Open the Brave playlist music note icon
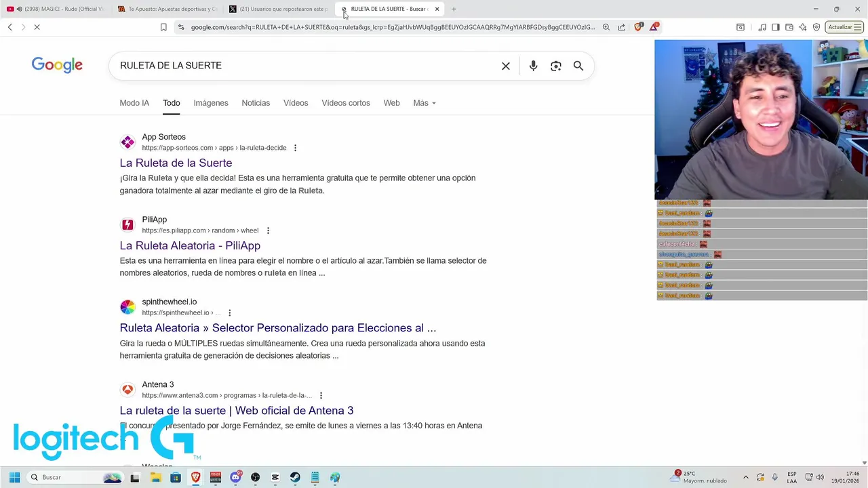The width and height of the screenshot is (868, 488). tap(763, 27)
